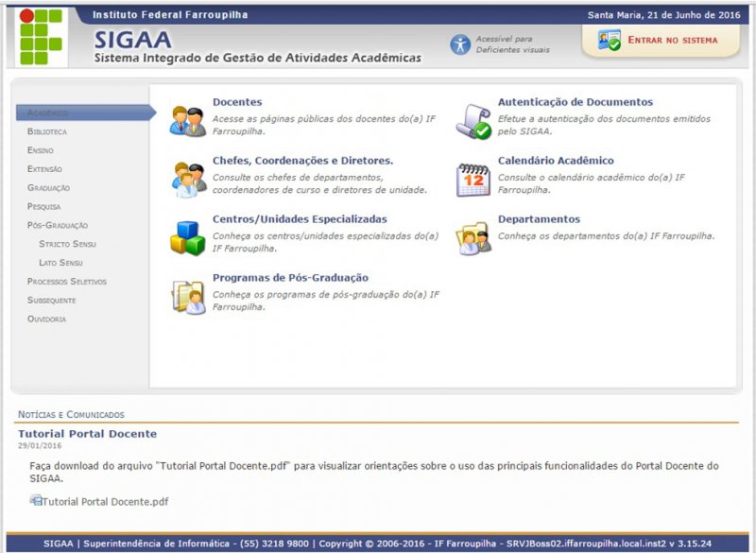Click the Centros/Unidades colored cubes icon
Viewport: 756px width, 553px height.
[x=187, y=237]
